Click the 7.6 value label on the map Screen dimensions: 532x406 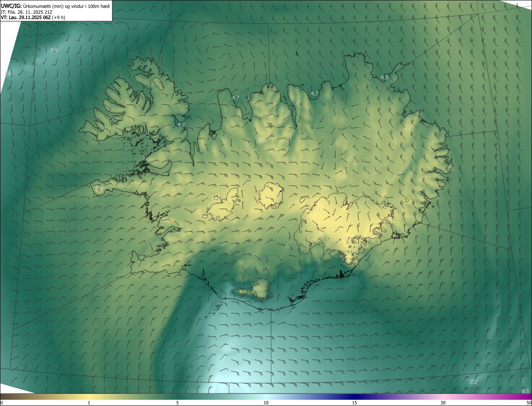[x=7, y=73]
